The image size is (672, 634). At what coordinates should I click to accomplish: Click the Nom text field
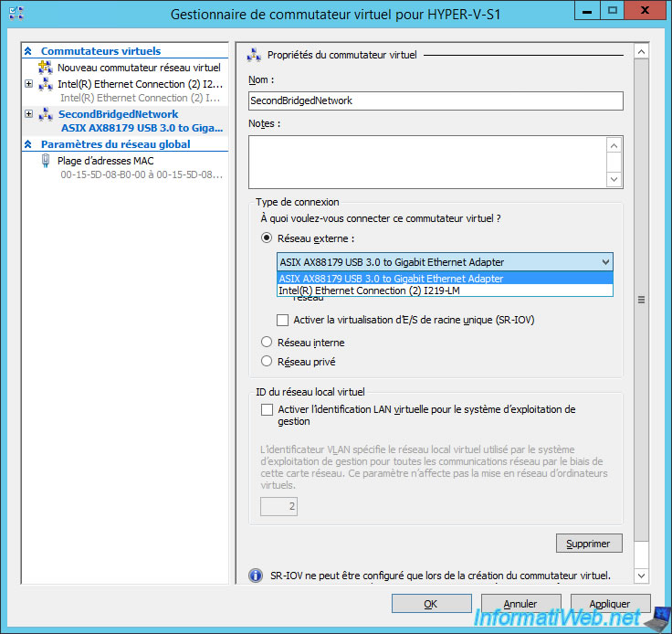pos(436,100)
